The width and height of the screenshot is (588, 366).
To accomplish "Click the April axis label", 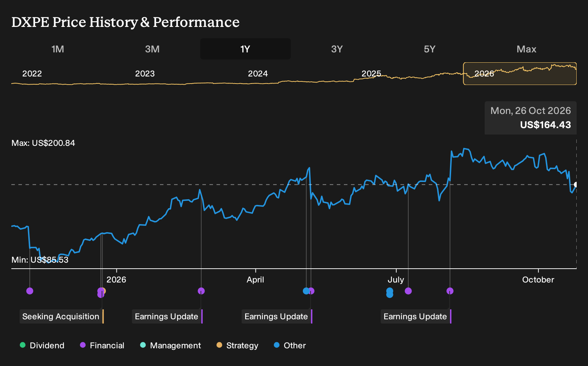I will click(x=255, y=280).
